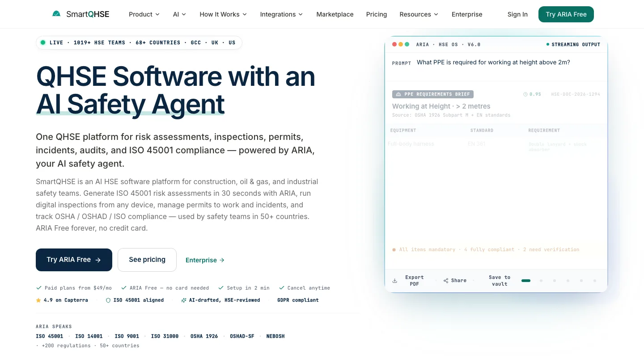
Task: Click the LIVE 1019+ HSE TEAMS badge
Action: point(139,42)
